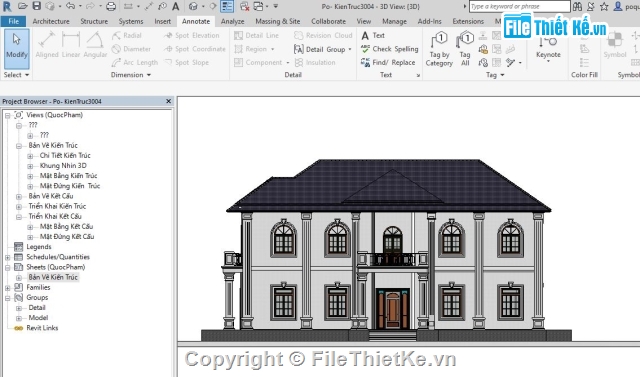Expand the Mặt Bằng Kết Cấu node
The image size is (640, 377).
pos(30,227)
